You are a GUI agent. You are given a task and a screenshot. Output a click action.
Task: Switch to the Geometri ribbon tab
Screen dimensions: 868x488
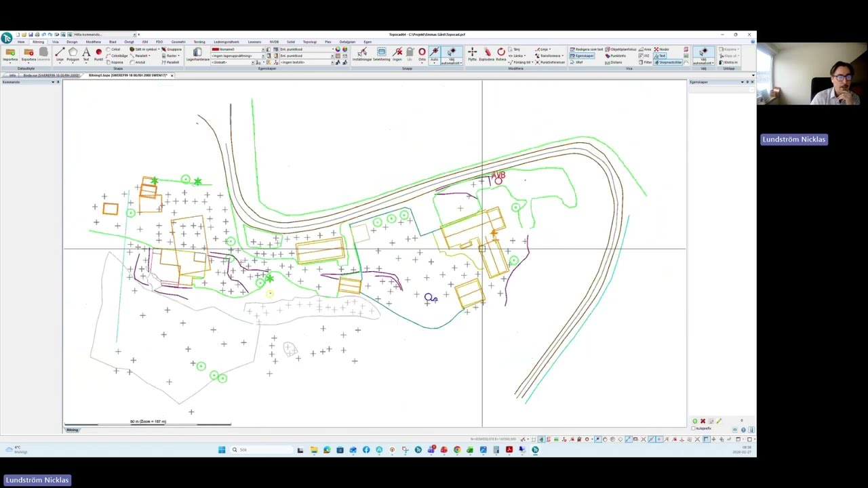178,42
